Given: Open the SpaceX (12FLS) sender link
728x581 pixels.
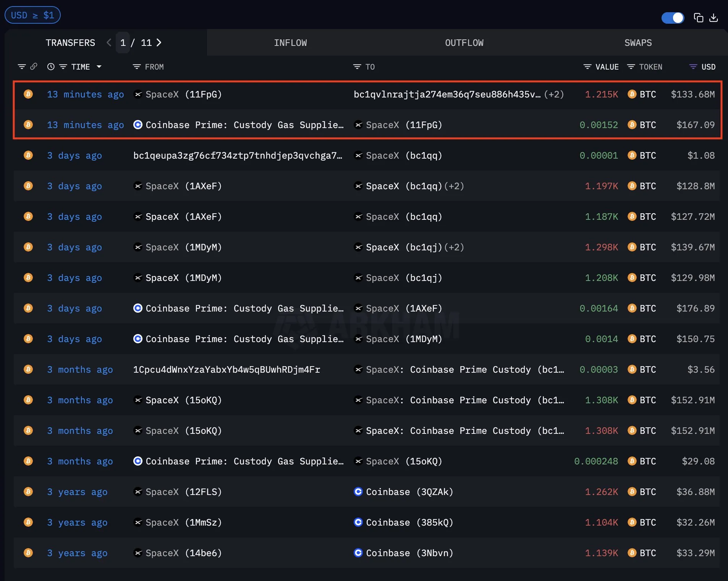Looking at the screenshot, I should [183, 492].
